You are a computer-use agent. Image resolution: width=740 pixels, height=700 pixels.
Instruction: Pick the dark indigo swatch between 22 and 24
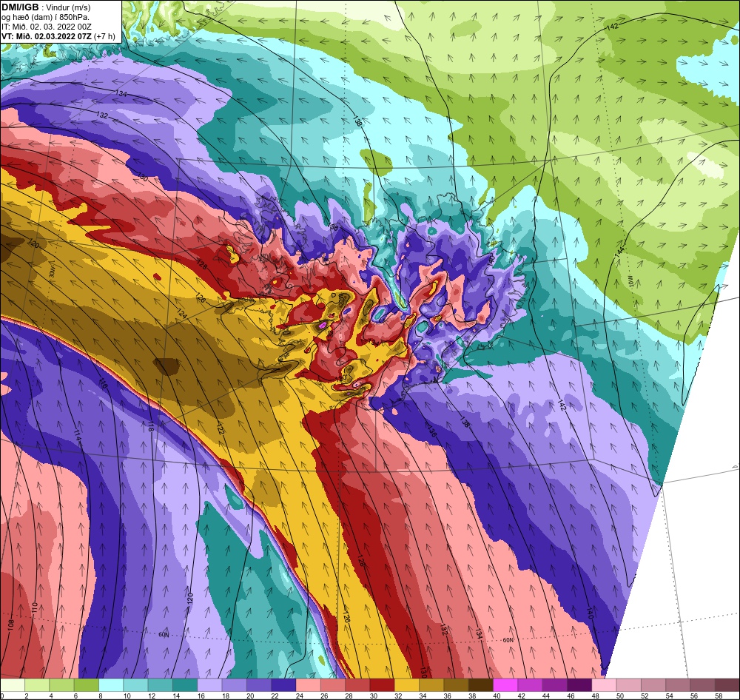click(283, 685)
